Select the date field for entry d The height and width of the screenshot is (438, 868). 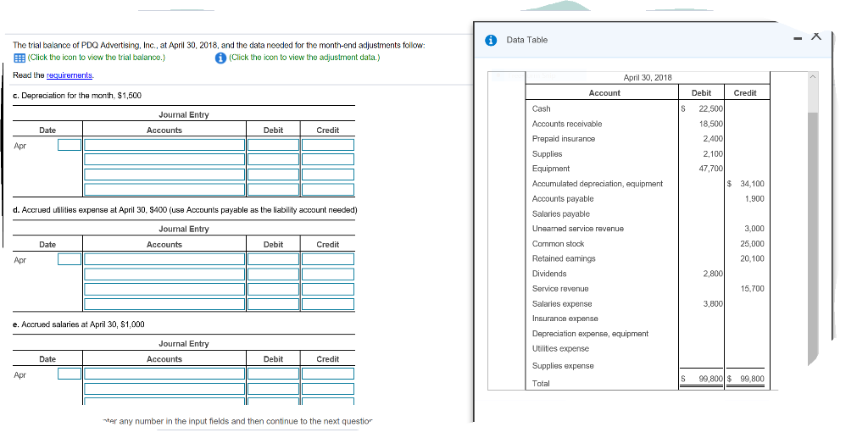(70, 259)
